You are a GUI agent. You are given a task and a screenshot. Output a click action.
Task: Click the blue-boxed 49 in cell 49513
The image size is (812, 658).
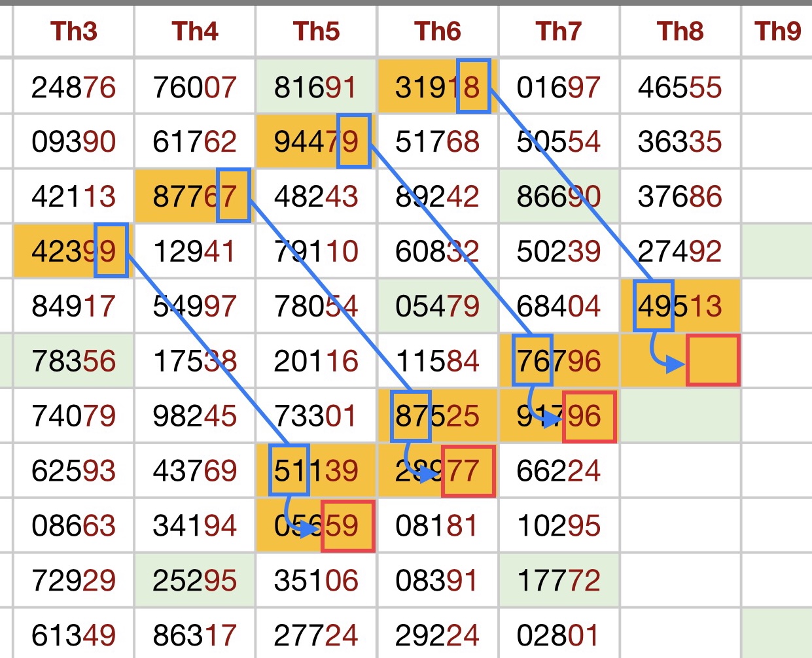click(x=653, y=305)
